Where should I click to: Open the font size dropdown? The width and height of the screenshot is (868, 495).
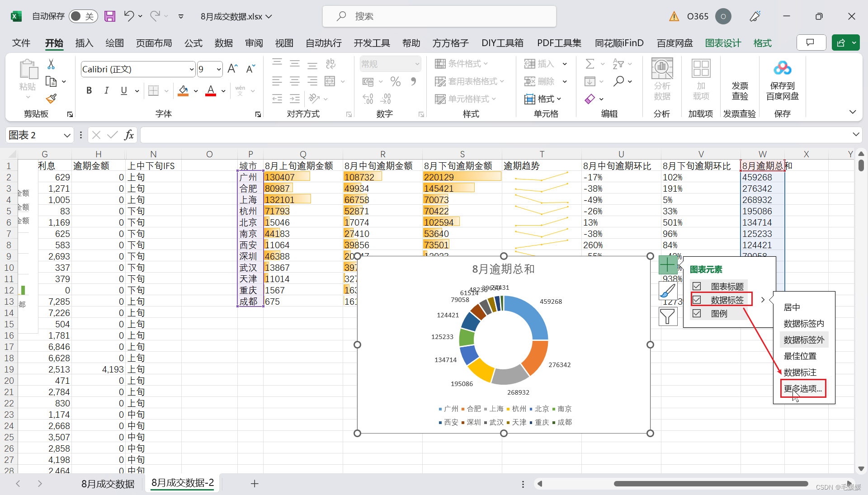pyautogui.click(x=219, y=69)
